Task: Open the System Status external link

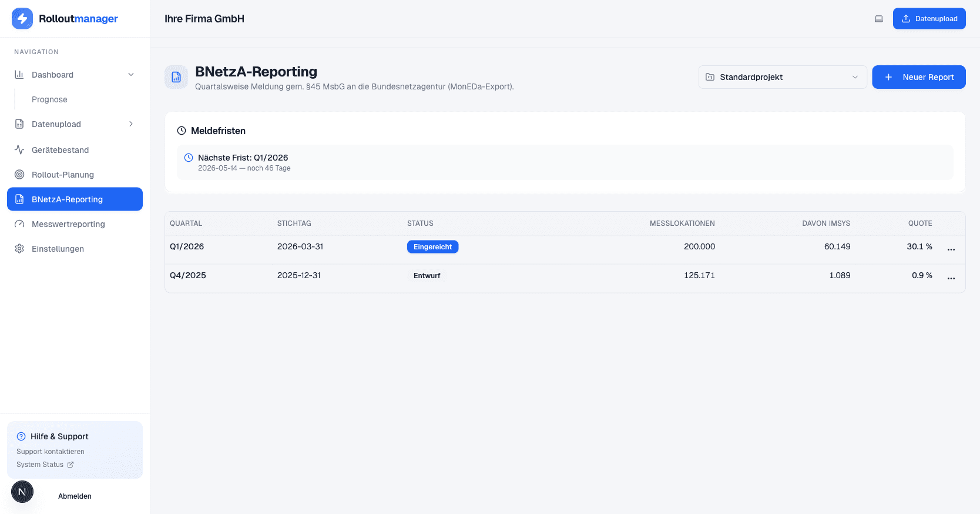Action: 45,465
